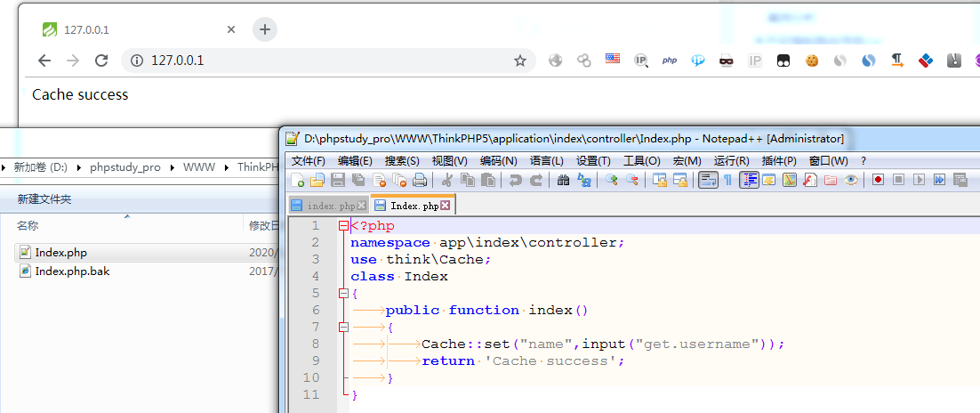The width and height of the screenshot is (980, 413).
Task: Click the Close All toolbar icon
Action: (x=399, y=180)
